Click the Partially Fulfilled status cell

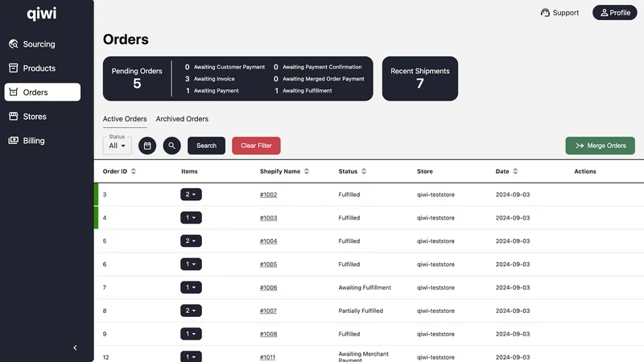pos(361,311)
